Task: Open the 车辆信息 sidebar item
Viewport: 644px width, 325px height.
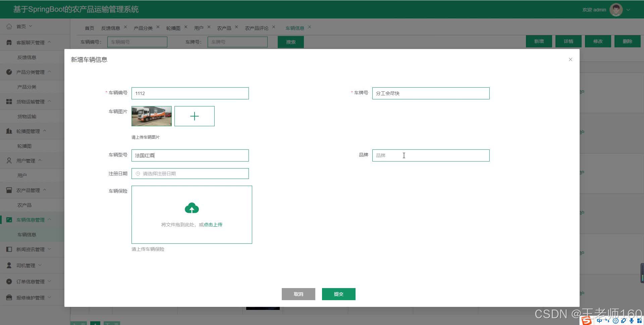Action: (x=27, y=235)
